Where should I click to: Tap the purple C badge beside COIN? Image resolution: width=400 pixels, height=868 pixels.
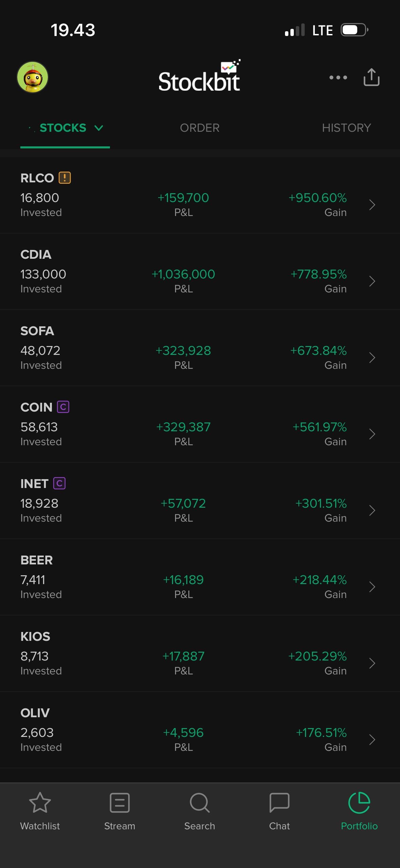point(63,407)
